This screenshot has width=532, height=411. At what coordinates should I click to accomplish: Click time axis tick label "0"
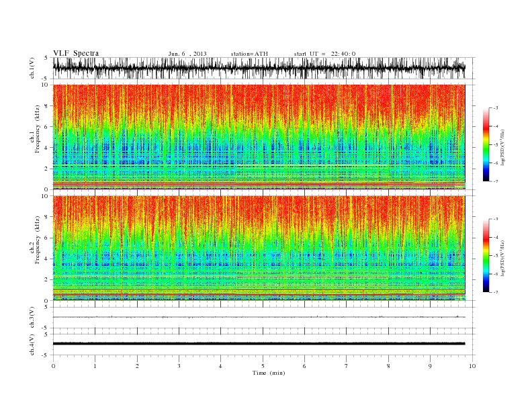click(53, 366)
